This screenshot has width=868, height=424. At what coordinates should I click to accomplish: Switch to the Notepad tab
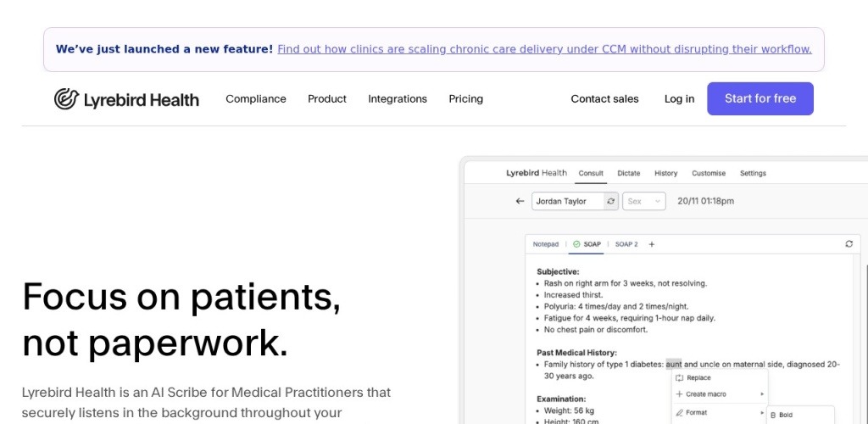pyautogui.click(x=546, y=244)
